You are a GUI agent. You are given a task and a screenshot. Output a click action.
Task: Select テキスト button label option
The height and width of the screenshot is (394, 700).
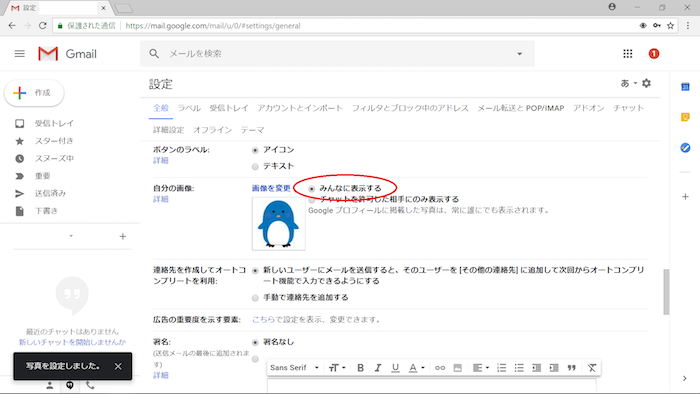[x=255, y=167]
